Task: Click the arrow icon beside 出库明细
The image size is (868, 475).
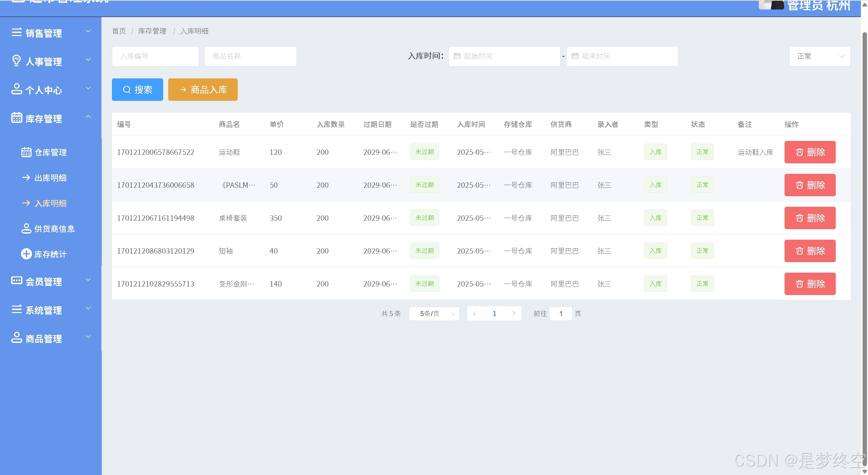Action: pos(26,178)
